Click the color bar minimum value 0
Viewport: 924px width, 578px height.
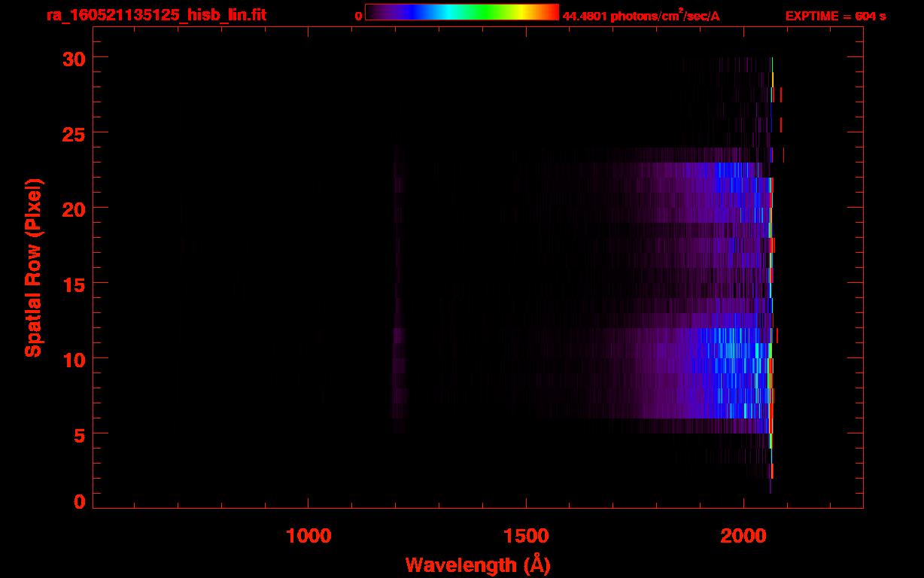358,16
